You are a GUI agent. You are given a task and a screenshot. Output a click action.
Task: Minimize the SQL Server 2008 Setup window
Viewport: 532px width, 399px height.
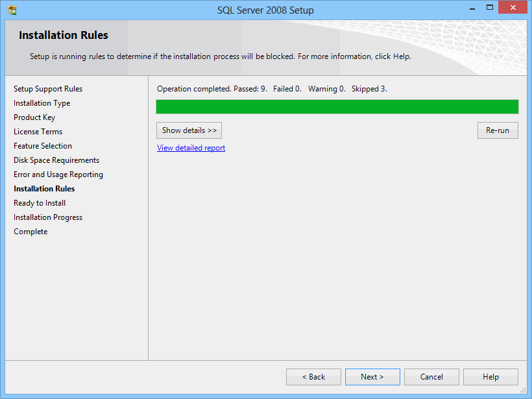472,8
